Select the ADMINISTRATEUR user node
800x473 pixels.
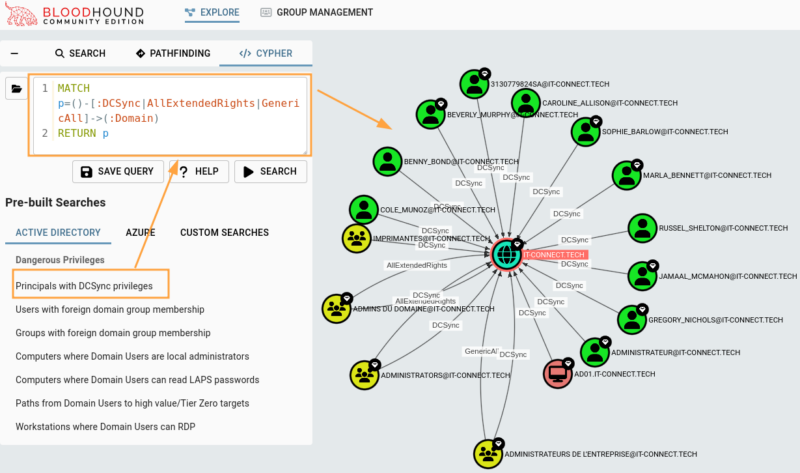[595, 352]
